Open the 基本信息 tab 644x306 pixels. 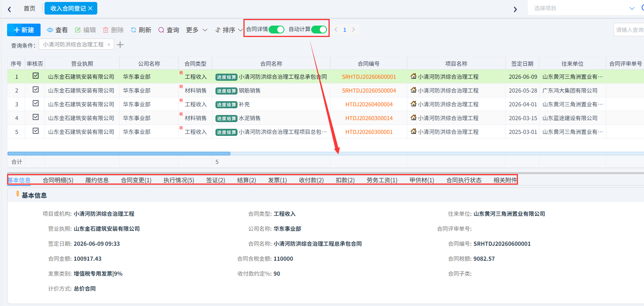pyautogui.click(x=19, y=180)
